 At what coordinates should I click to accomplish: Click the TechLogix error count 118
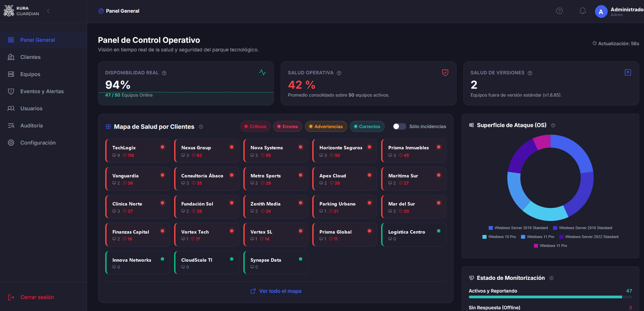point(131,155)
